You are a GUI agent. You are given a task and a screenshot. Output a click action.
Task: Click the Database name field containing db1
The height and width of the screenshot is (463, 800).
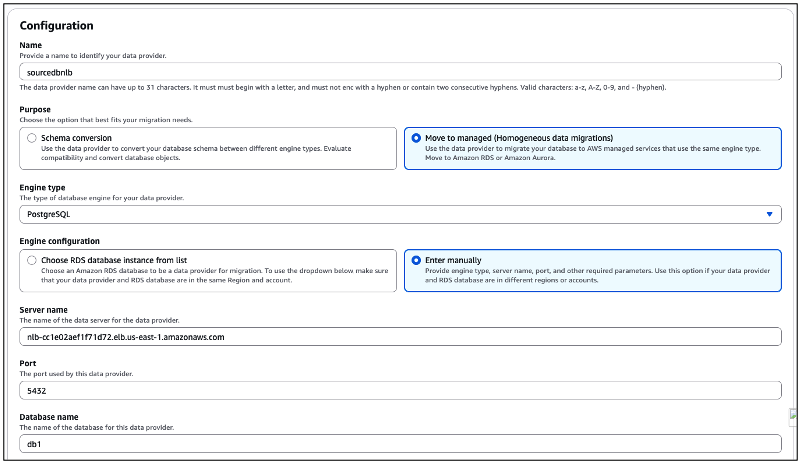pyautogui.click(x=400, y=443)
